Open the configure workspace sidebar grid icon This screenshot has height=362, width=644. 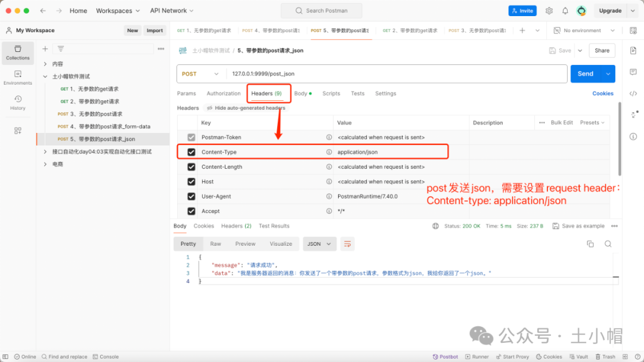pos(18,131)
